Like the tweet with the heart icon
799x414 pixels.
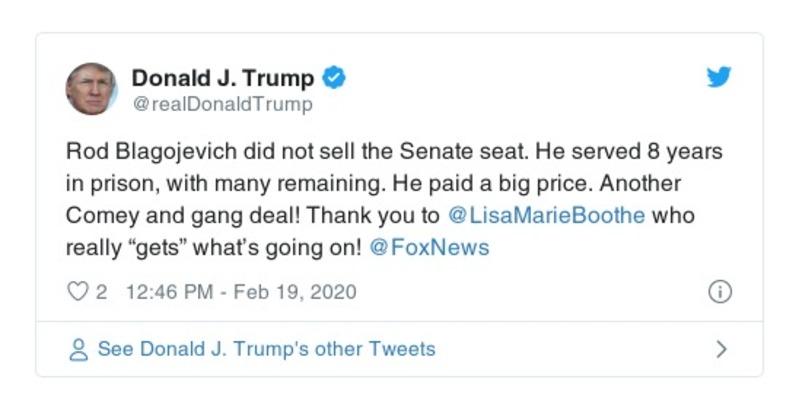point(77,293)
